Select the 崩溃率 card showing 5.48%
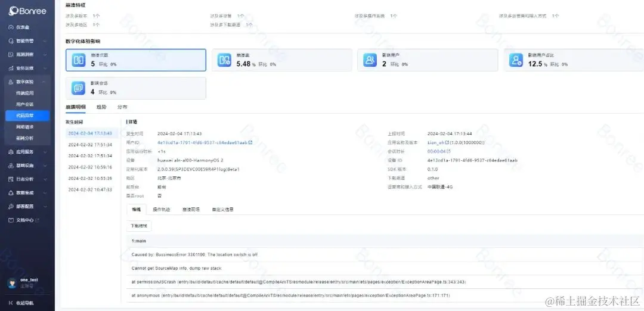 coord(281,60)
